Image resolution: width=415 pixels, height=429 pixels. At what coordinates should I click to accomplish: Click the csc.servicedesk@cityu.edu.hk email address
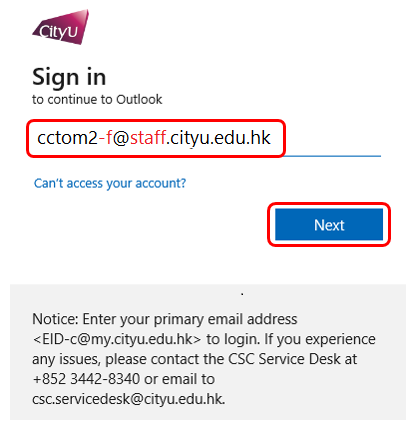128,399
